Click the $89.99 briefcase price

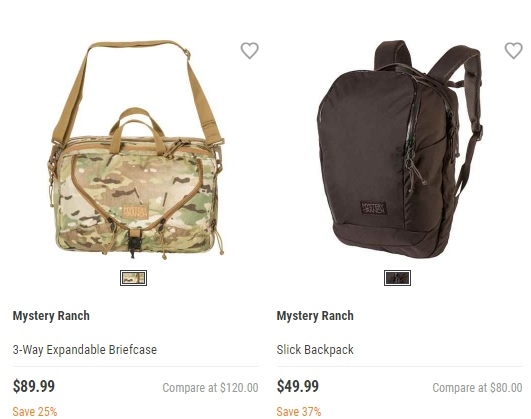(34, 386)
